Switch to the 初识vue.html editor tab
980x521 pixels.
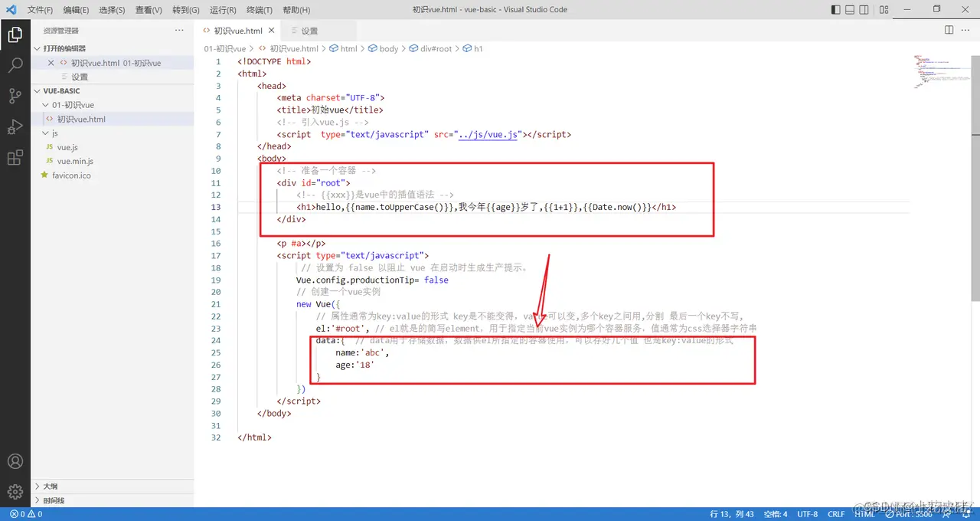point(238,31)
